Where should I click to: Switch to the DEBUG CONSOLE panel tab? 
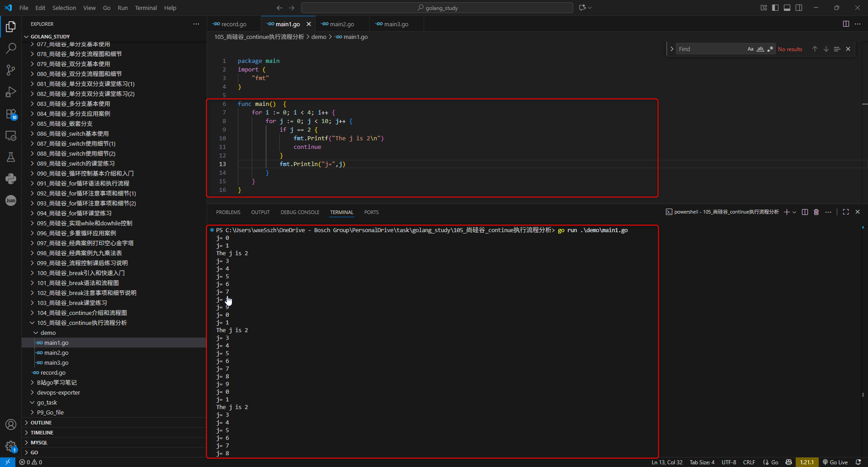pos(300,212)
